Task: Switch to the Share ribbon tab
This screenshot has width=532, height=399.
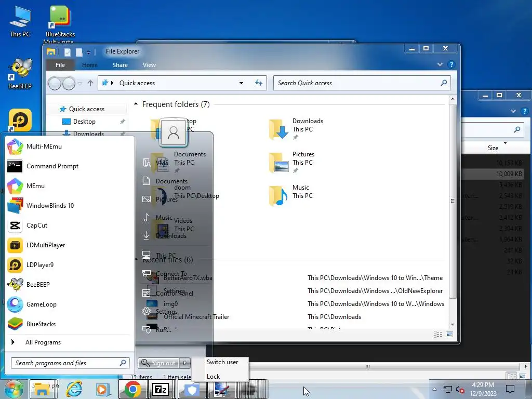Action: point(120,65)
